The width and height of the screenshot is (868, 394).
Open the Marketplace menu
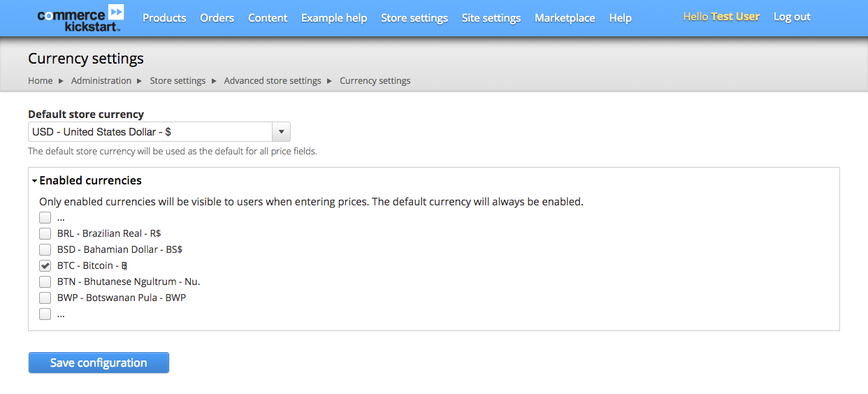[565, 17]
